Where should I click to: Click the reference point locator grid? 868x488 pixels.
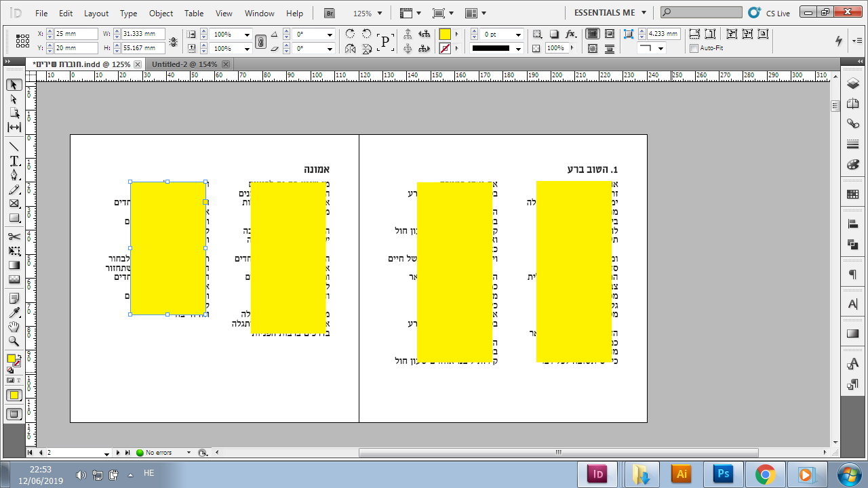tap(22, 41)
